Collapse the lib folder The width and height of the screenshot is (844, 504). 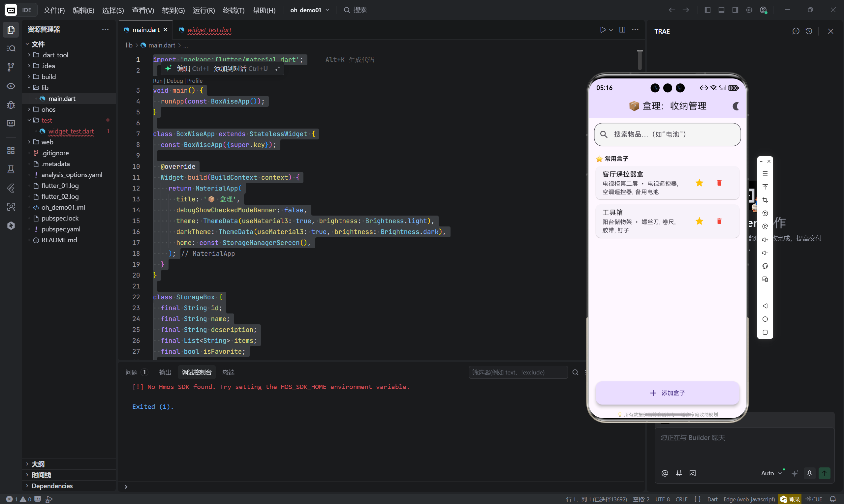(45, 88)
